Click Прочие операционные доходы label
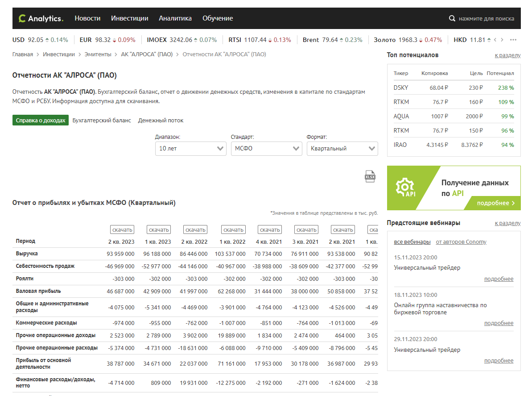This screenshot has width=532, height=396. pos(56,335)
